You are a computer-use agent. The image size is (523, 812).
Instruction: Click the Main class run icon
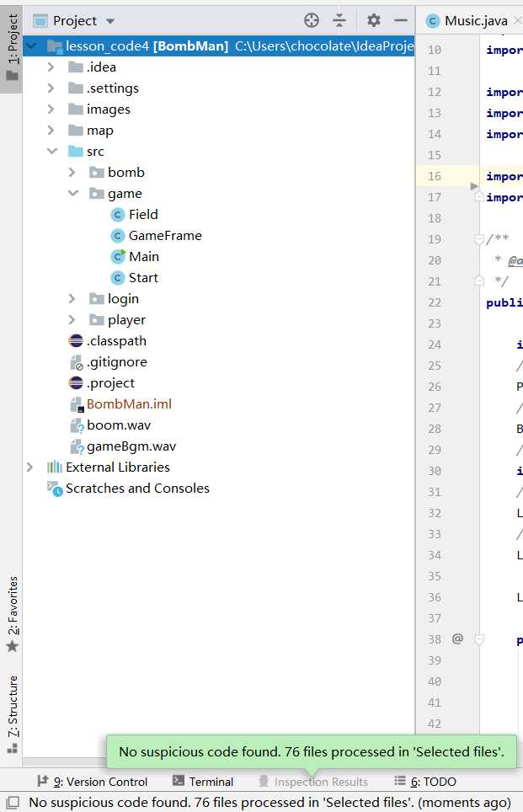(x=118, y=256)
